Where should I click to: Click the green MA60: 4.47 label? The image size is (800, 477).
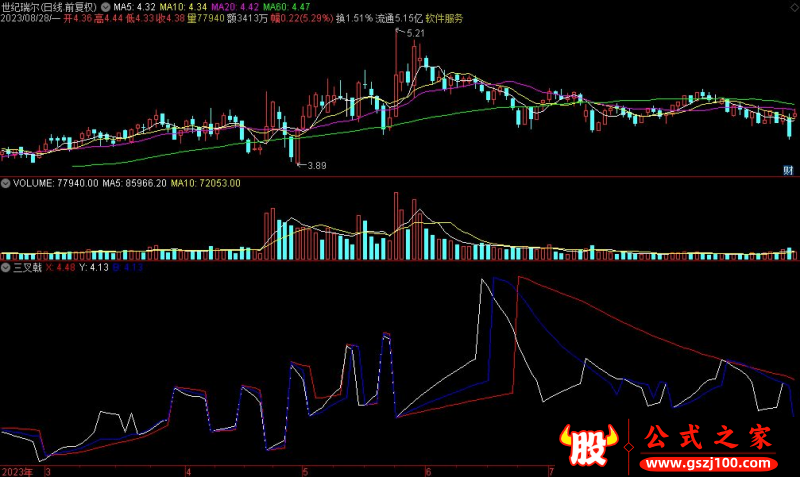click(286, 7)
